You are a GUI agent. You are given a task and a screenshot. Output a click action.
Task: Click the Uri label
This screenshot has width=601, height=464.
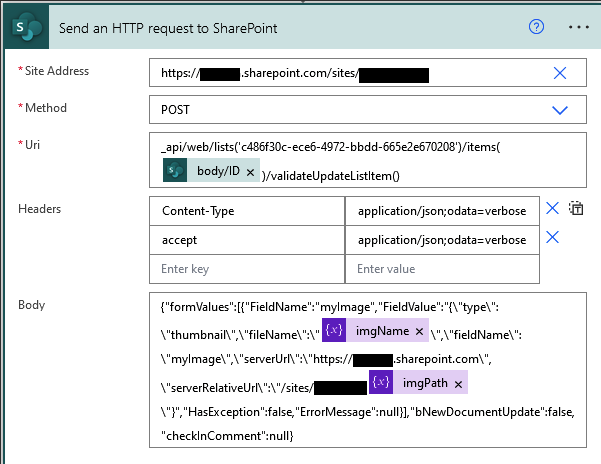click(x=32, y=145)
